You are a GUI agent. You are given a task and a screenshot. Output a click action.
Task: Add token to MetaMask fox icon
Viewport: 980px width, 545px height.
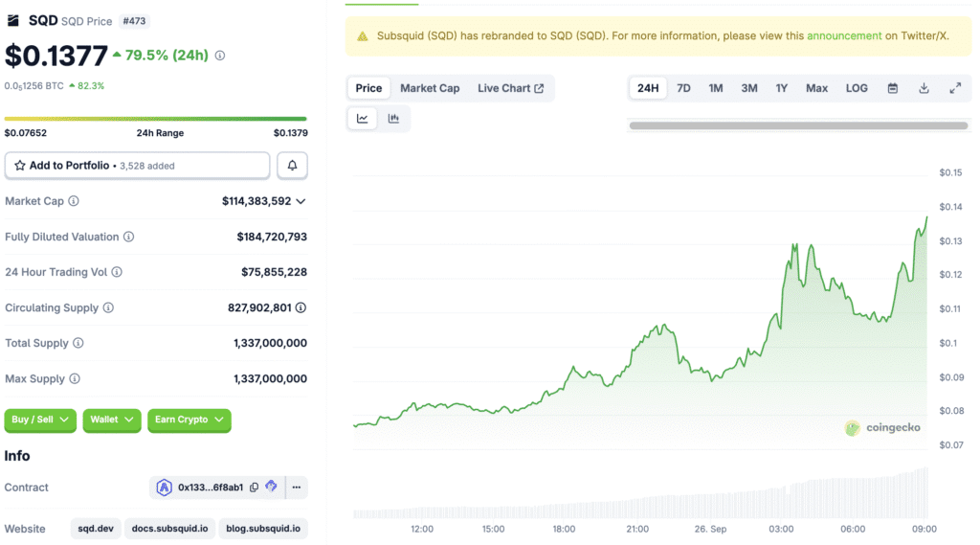[x=271, y=487]
